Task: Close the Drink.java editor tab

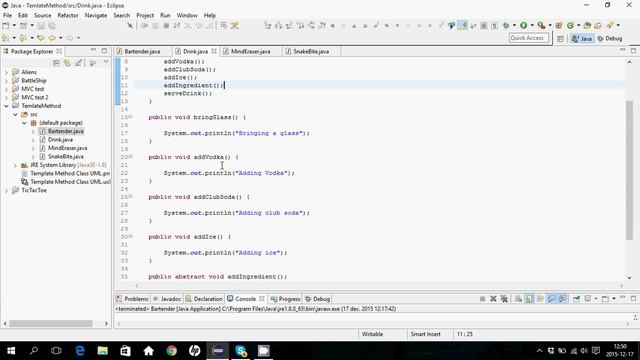Action: coord(214,51)
